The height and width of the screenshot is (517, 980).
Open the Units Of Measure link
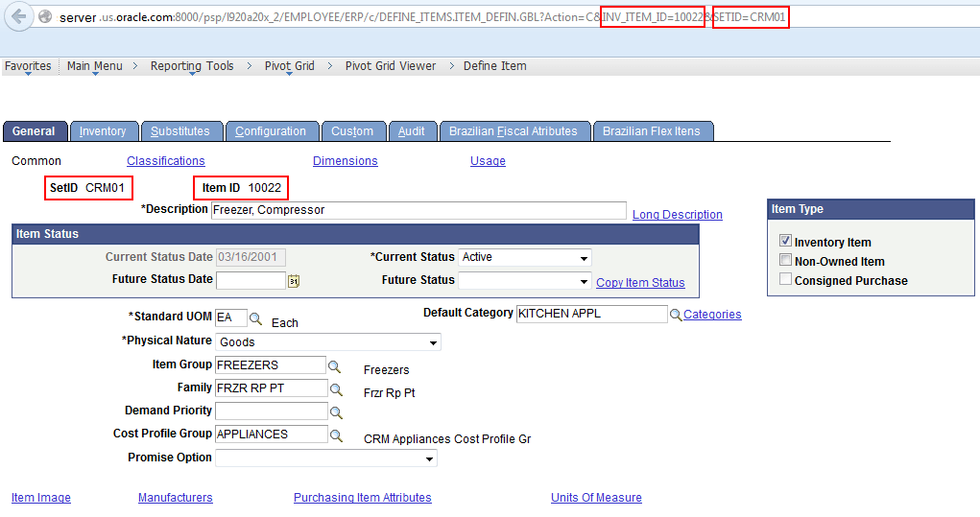click(x=596, y=498)
